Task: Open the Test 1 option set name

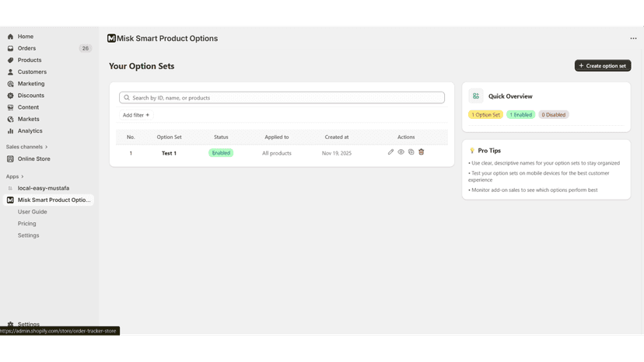Action: 169,153
